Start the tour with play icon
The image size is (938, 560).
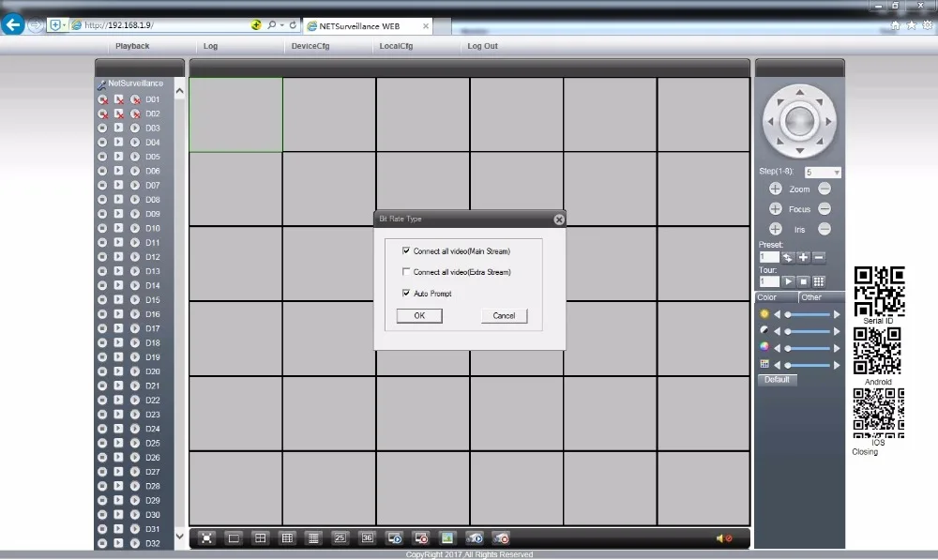click(788, 281)
